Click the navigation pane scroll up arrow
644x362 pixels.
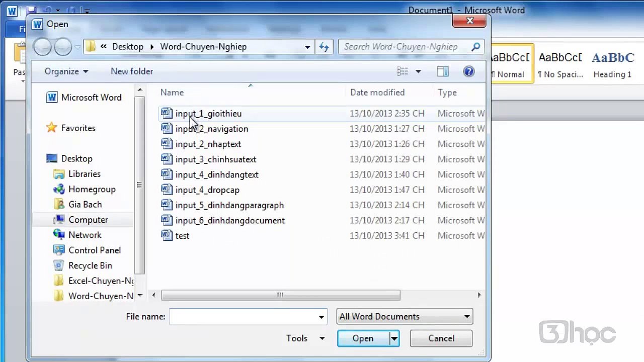[140, 90]
